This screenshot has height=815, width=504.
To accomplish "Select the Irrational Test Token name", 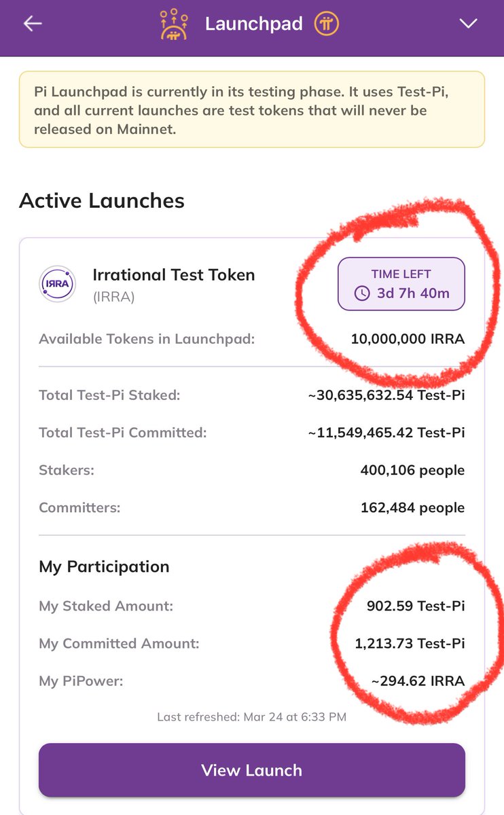I will click(x=174, y=275).
